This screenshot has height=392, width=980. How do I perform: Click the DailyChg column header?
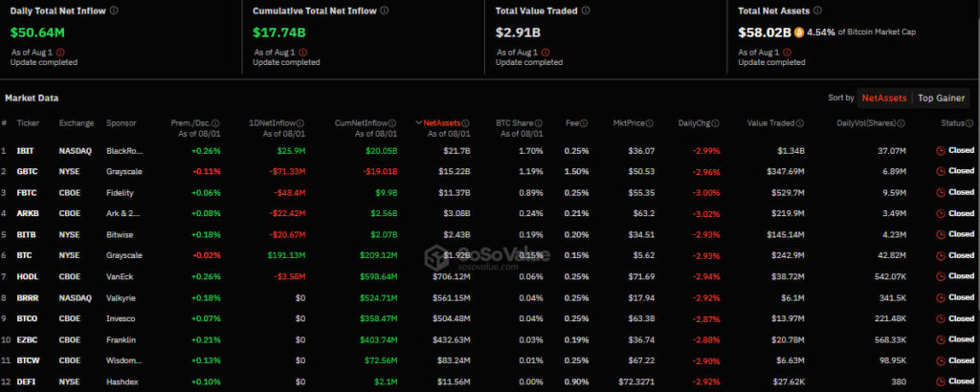click(695, 123)
